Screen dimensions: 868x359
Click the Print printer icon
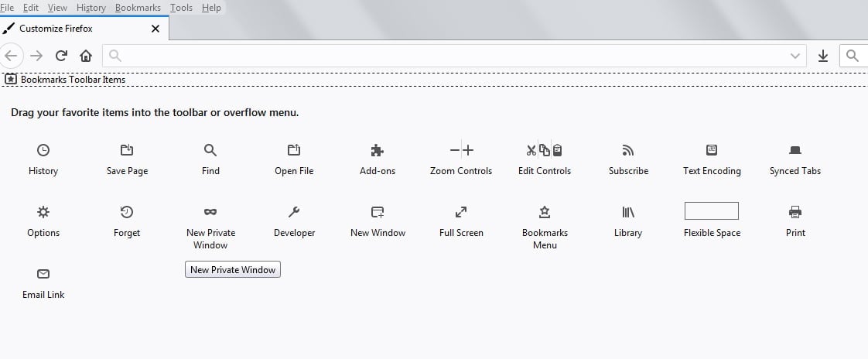[x=795, y=212]
